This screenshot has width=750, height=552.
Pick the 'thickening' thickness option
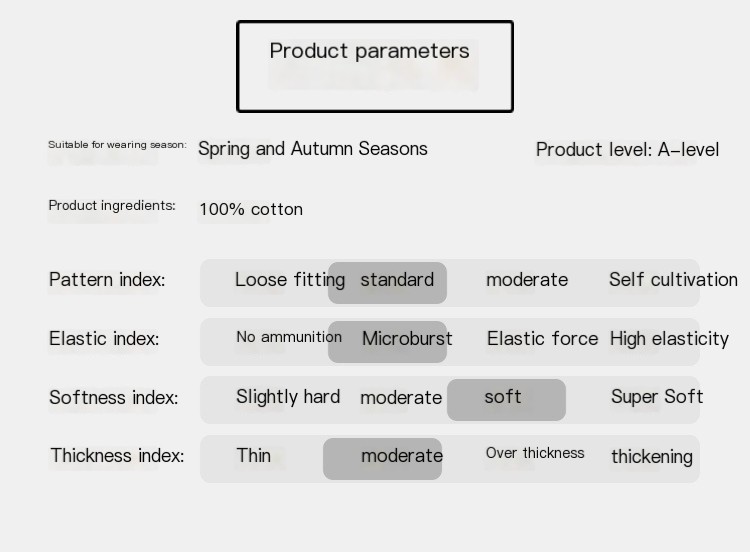tap(652, 457)
